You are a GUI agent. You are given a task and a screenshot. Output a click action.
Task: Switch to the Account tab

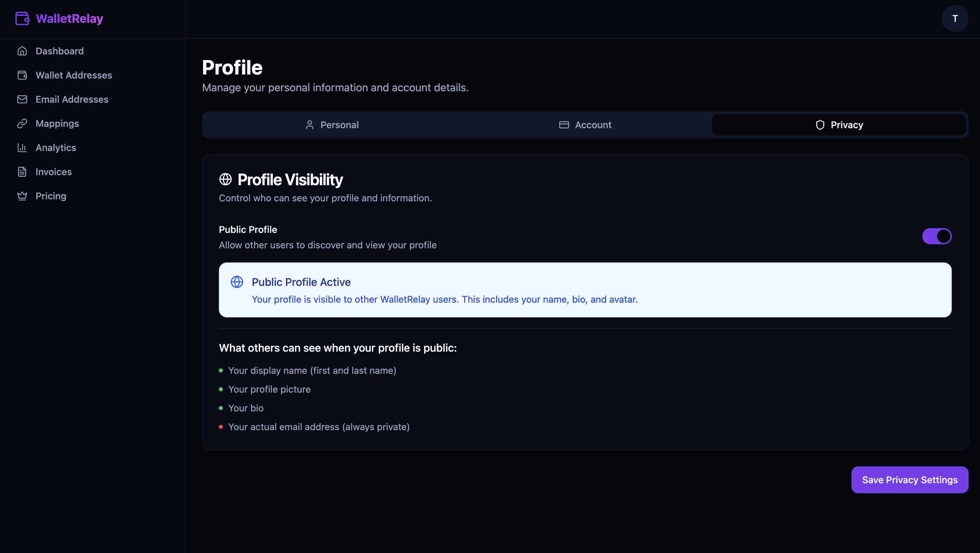click(585, 125)
